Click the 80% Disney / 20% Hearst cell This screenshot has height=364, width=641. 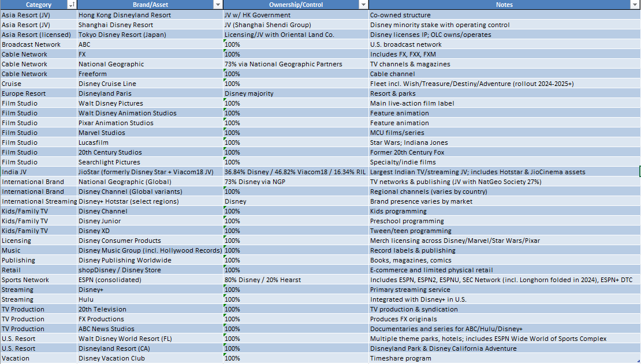click(x=296, y=280)
